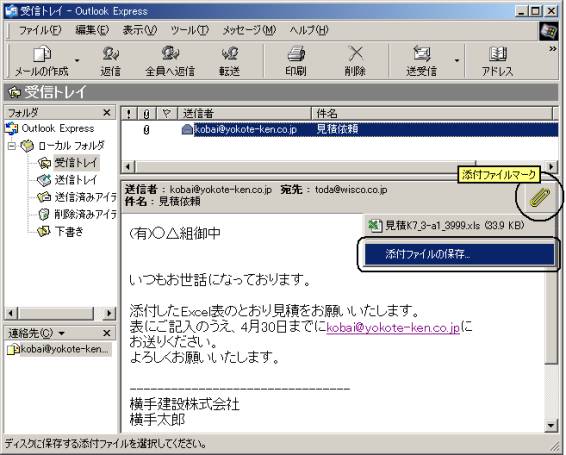Screen dimensions: 566x455
Task: Click the Send/Receive (送受信) toolbar icon
Action: 421,61
